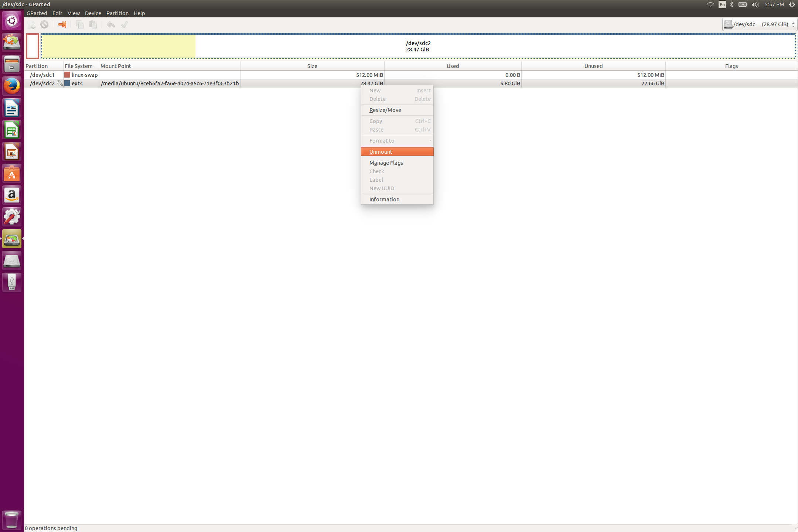Screen dimensions: 798x532
Task: Select Manage Flags in context menu
Action: click(386, 163)
